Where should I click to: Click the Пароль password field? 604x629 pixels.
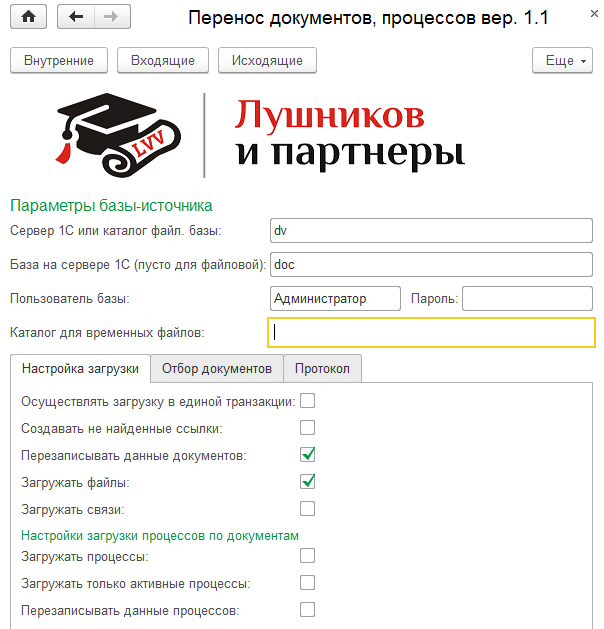527,298
